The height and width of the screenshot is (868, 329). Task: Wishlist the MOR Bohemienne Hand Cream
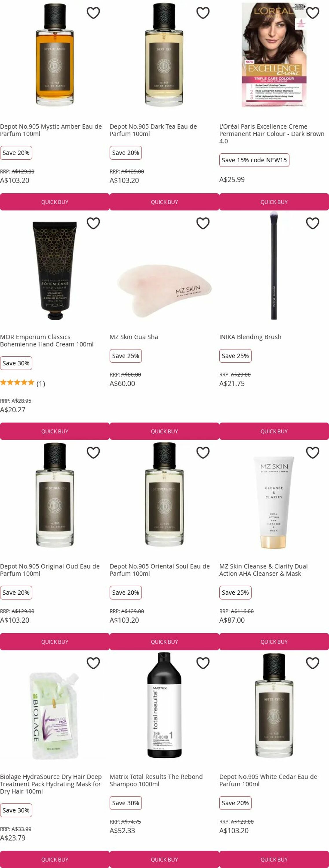coord(93,223)
